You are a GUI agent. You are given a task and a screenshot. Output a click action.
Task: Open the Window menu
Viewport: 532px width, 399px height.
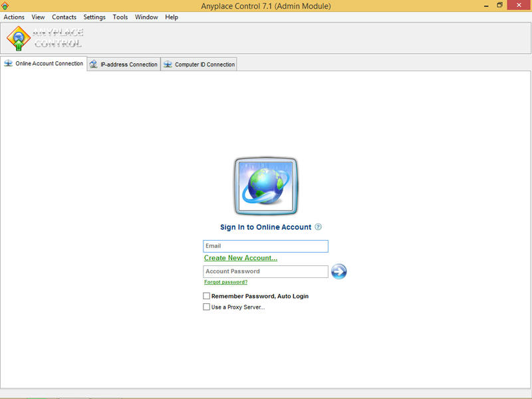tap(146, 17)
